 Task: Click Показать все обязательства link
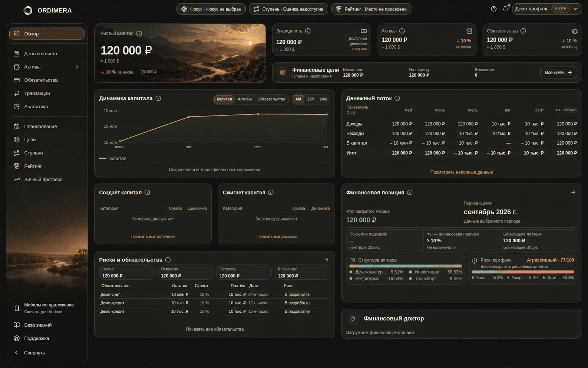215,329
